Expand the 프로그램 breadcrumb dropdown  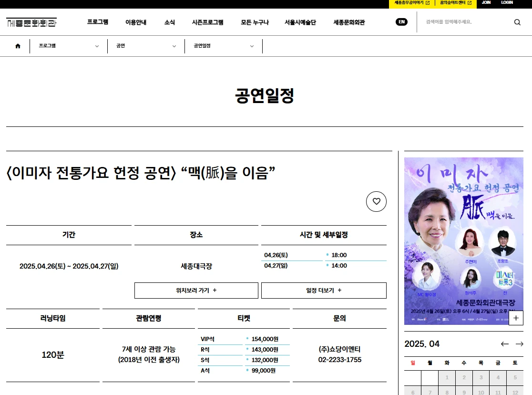69,46
